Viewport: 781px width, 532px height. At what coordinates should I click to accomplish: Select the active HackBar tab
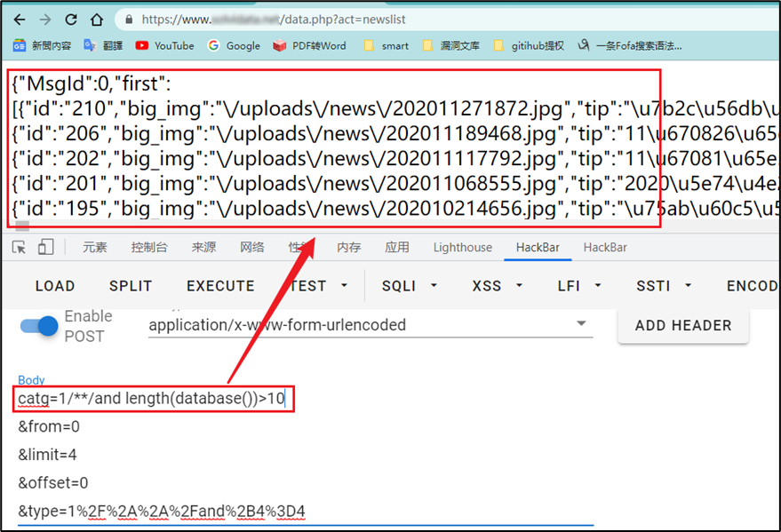pos(538,247)
